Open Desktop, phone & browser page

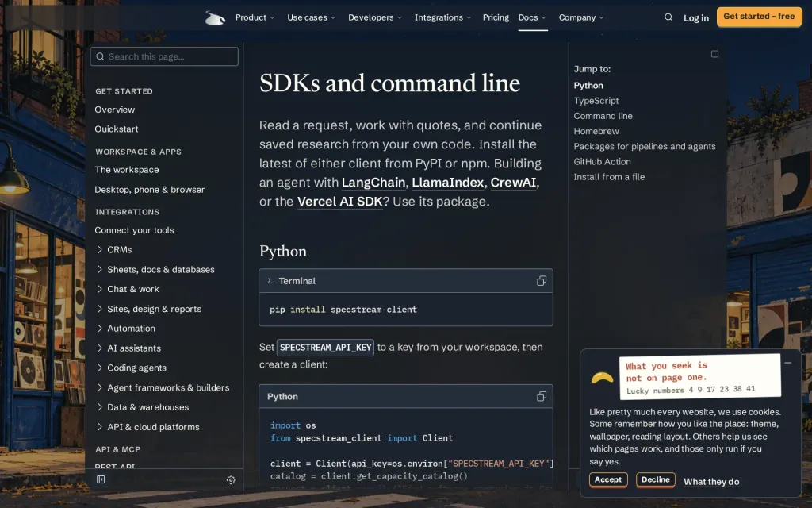(x=149, y=190)
